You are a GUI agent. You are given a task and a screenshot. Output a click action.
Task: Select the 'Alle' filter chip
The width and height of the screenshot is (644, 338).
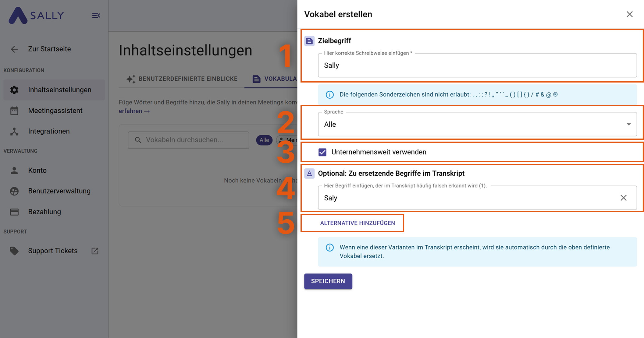[x=264, y=140]
